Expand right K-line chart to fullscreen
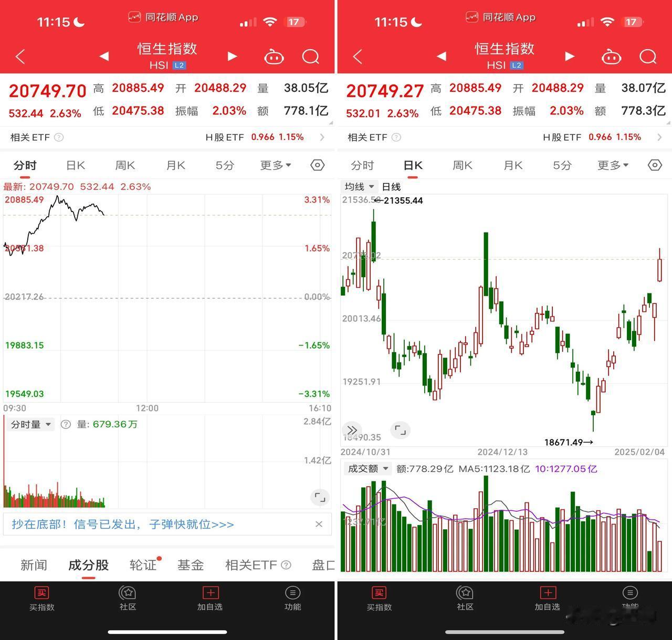 (x=400, y=431)
